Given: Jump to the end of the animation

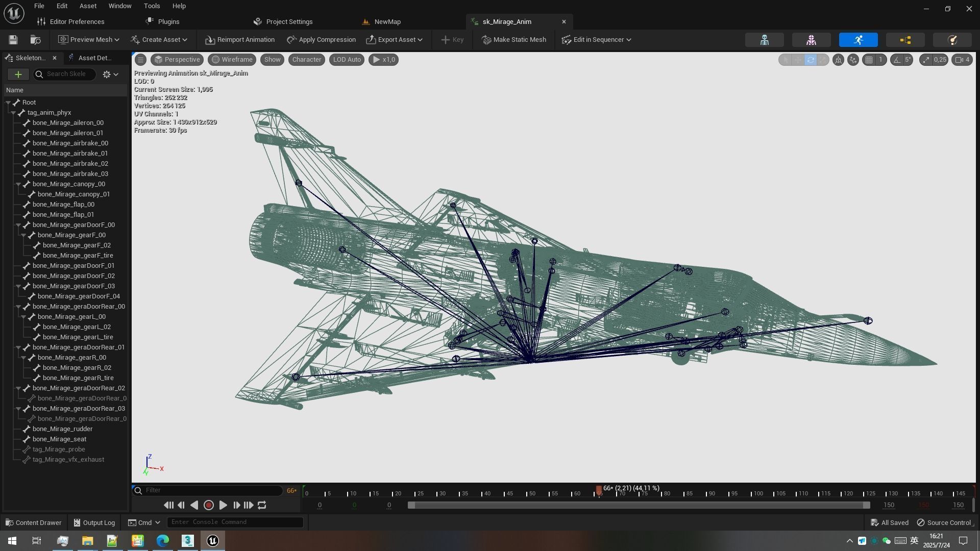Looking at the screenshot, I should click(x=249, y=505).
